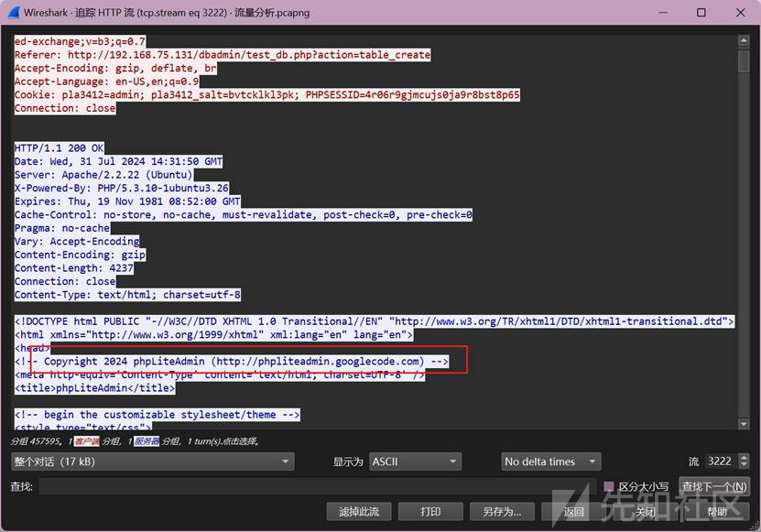
Task: Select the begin the customizable stylesheet/theme comment
Action: [158, 415]
